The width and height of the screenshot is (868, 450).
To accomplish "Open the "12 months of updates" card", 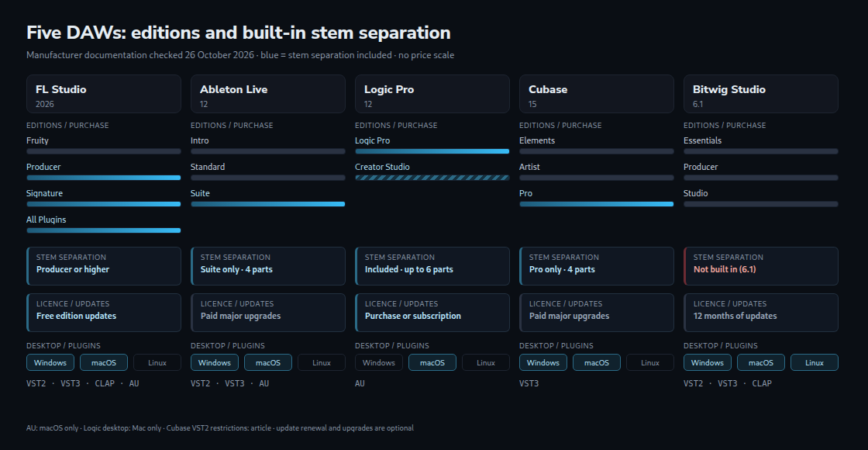I will click(761, 313).
